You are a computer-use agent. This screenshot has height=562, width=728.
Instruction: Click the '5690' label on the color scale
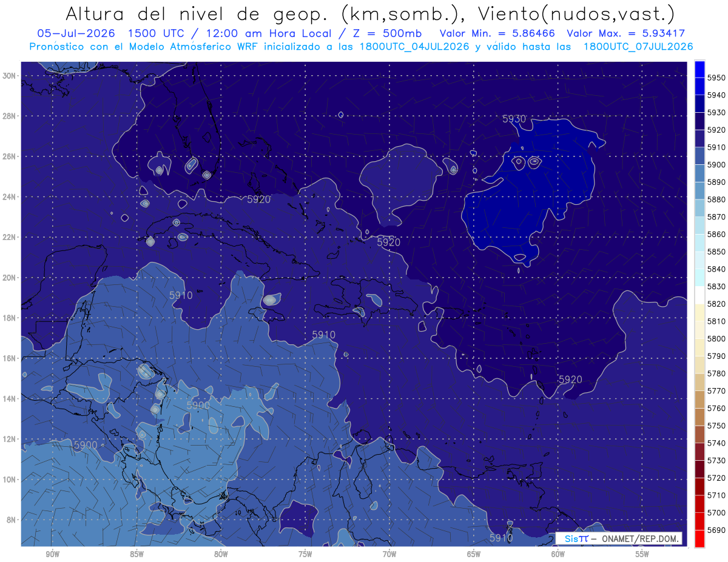pyautogui.click(x=716, y=530)
